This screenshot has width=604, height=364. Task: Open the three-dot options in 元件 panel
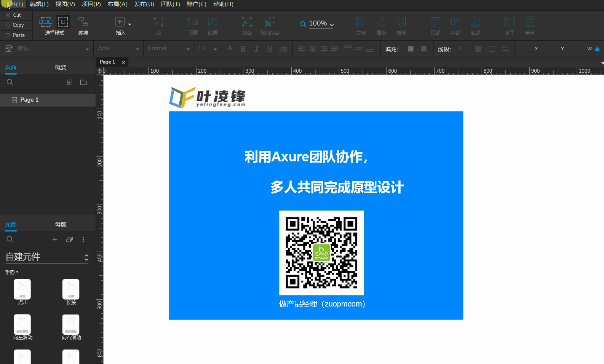[x=83, y=239]
